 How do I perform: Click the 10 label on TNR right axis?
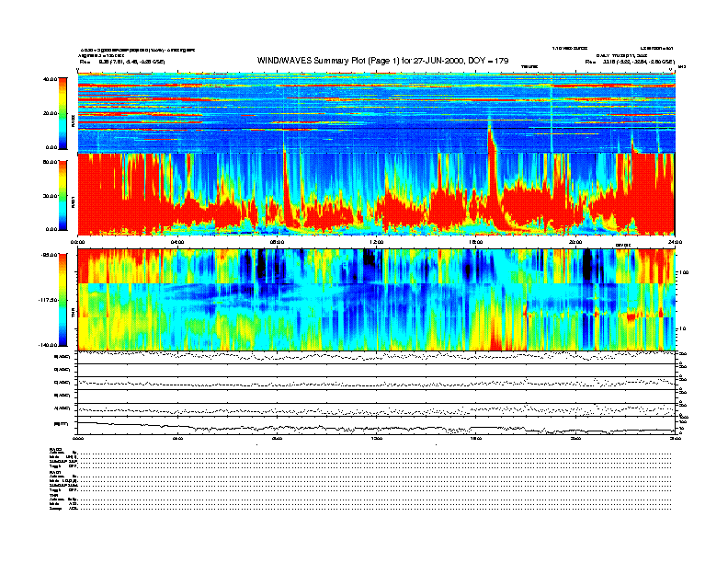coord(683,328)
